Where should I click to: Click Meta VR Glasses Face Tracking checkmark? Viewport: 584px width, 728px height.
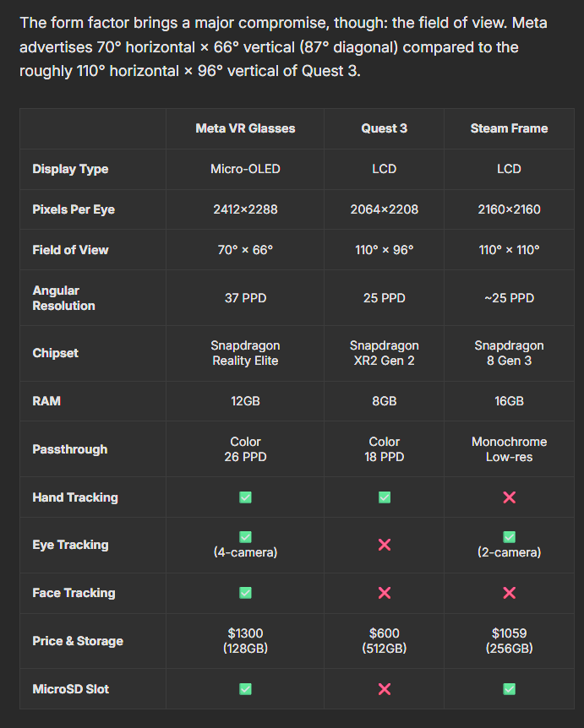(x=245, y=594)
